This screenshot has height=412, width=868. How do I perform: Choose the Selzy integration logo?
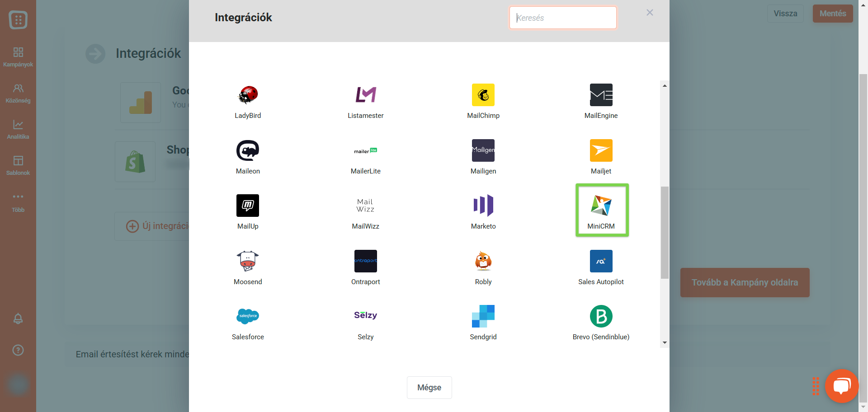click(x=365, y=316)
